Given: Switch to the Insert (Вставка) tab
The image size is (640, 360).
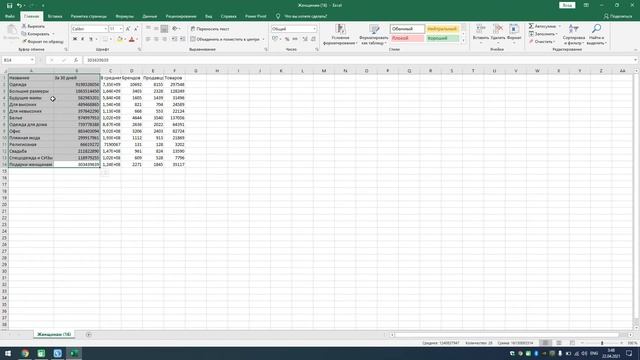Looking at the screenshot, I should 55,16.
